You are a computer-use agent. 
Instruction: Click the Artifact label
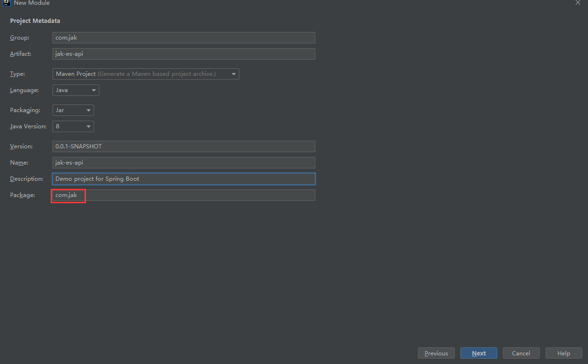[21, 54]
